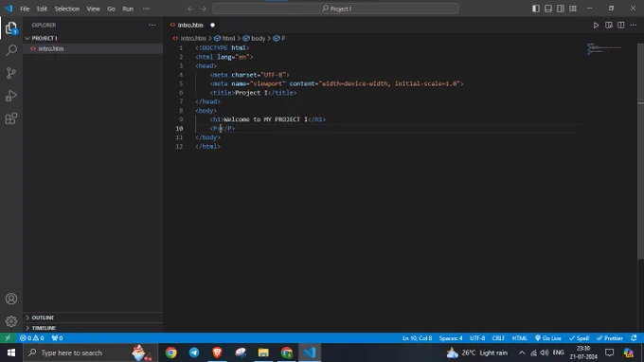Toggle the Spell checker status item
This screenshot has height=362, width=644.
(x=579, y=338)
